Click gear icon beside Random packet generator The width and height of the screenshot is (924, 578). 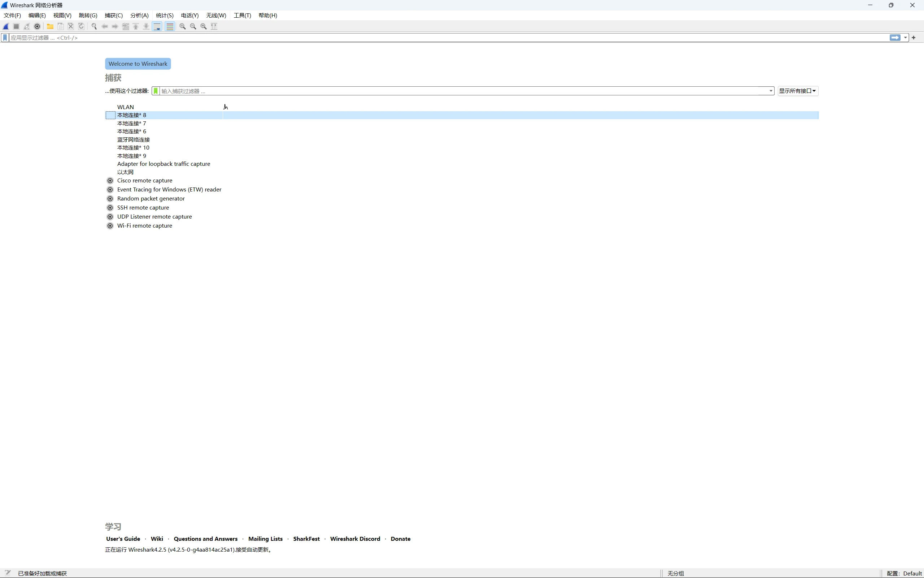pyautogui.click(x=110, y=199)
